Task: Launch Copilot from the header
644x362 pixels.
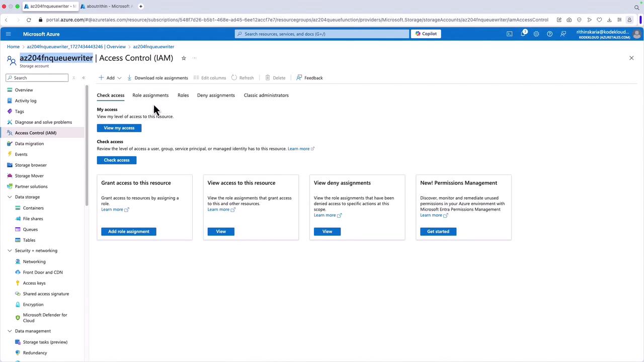Action: pyautogui.click(x=426, y=34)
